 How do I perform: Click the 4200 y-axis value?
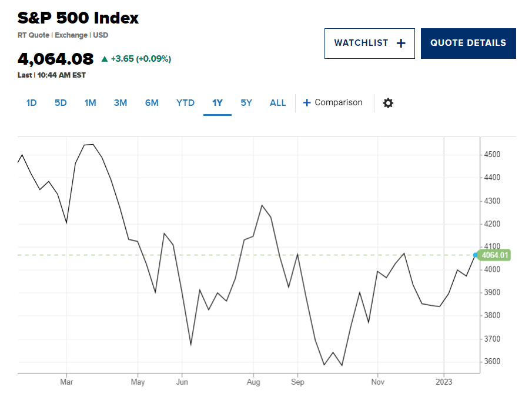point(492,224)
